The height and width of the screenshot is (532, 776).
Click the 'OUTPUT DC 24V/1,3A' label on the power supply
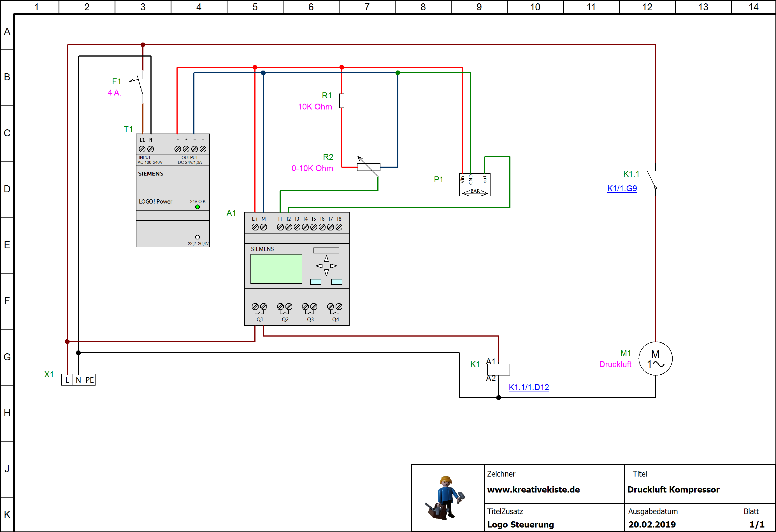coord(190,160)
